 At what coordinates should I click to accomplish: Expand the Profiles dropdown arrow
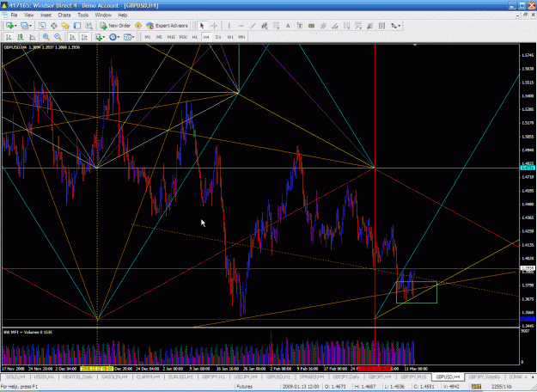point(30,26)
